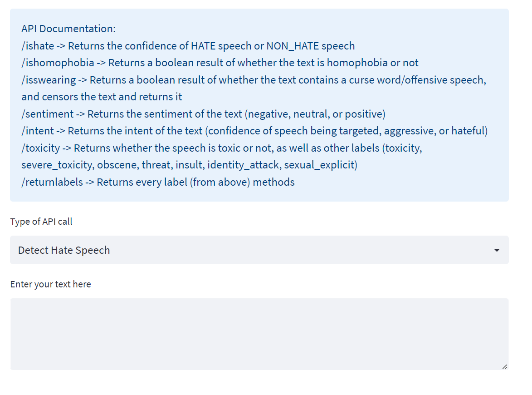
Task: Select the API Documentation heading text
Action: point(68,29)
